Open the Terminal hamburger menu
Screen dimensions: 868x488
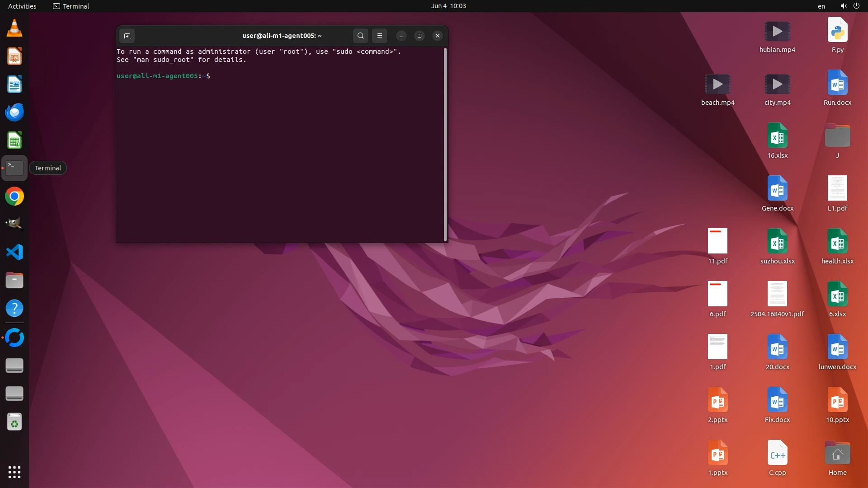pos(380,36)
